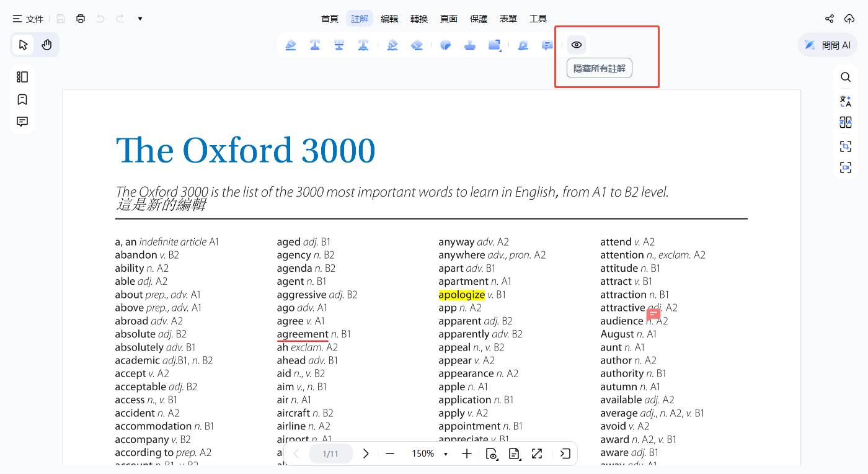Select the eraser tool
This screenshot has height=474, width=868.
point(417,45)
